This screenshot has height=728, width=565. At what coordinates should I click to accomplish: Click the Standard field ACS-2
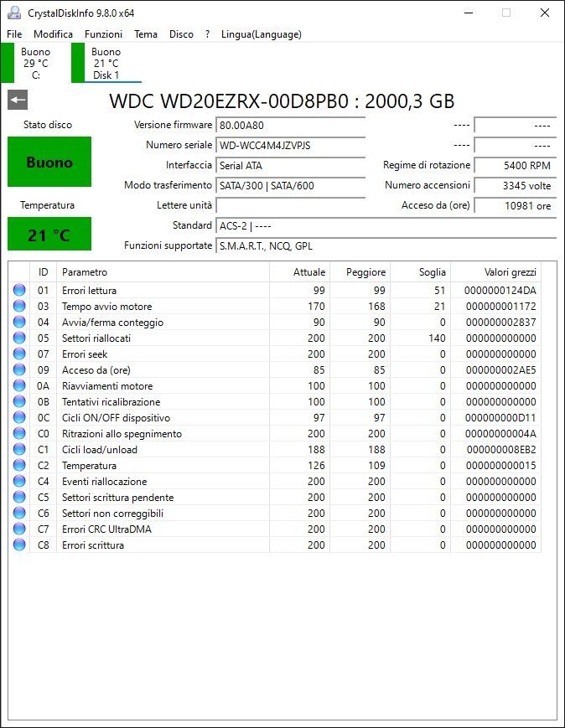(386, 225)
